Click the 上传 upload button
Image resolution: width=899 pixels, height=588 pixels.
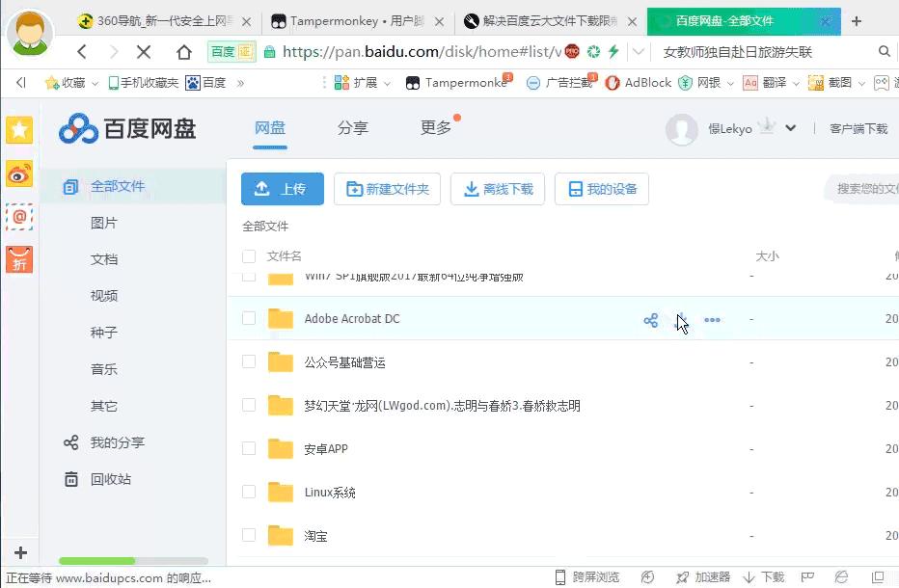click(x=282, y=189)
